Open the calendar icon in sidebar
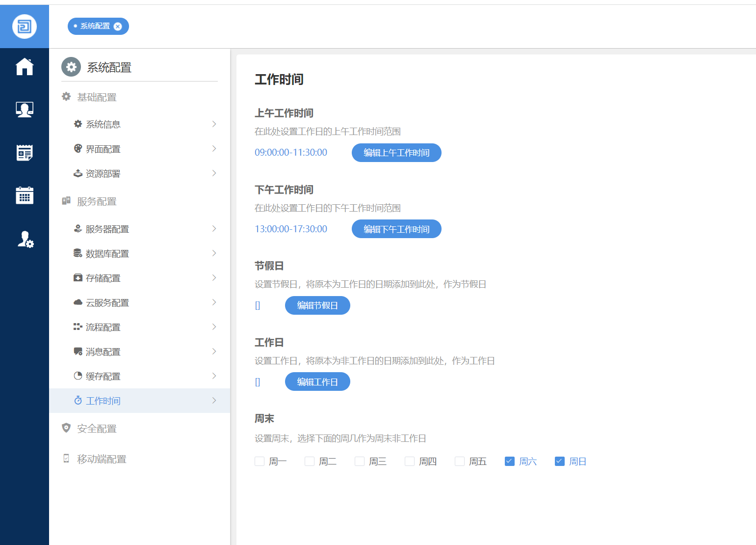 (25, 195)
